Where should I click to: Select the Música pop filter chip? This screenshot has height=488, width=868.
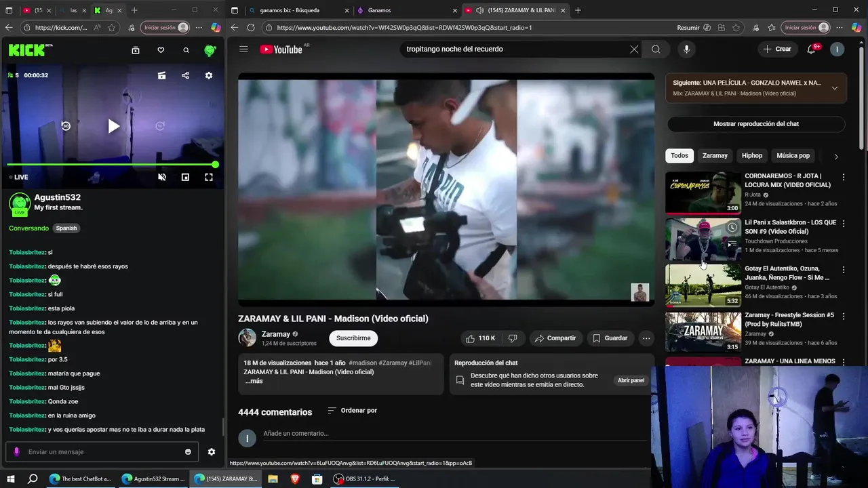(793, 156)
